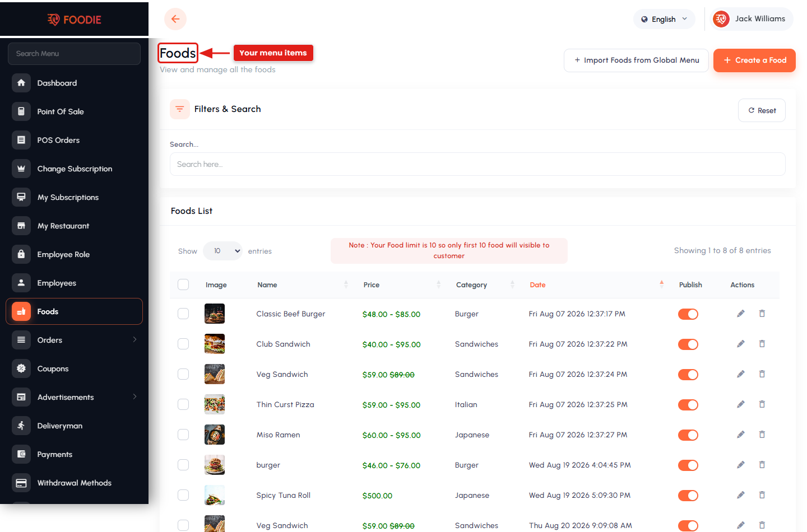
Task: Click the Search here input field
Action: point(477,164)
